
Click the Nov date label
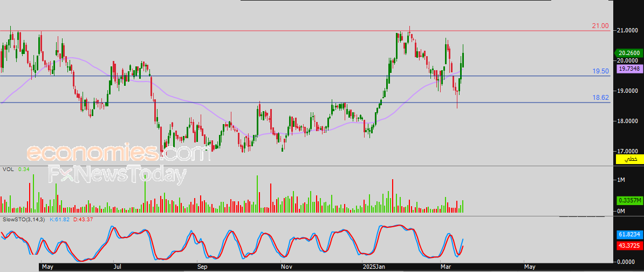pos(287,268)
